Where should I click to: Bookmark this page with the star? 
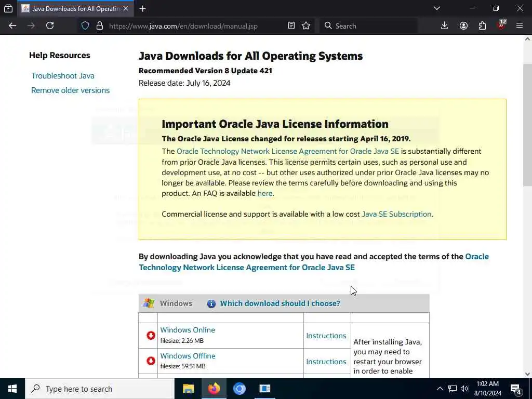306,26
